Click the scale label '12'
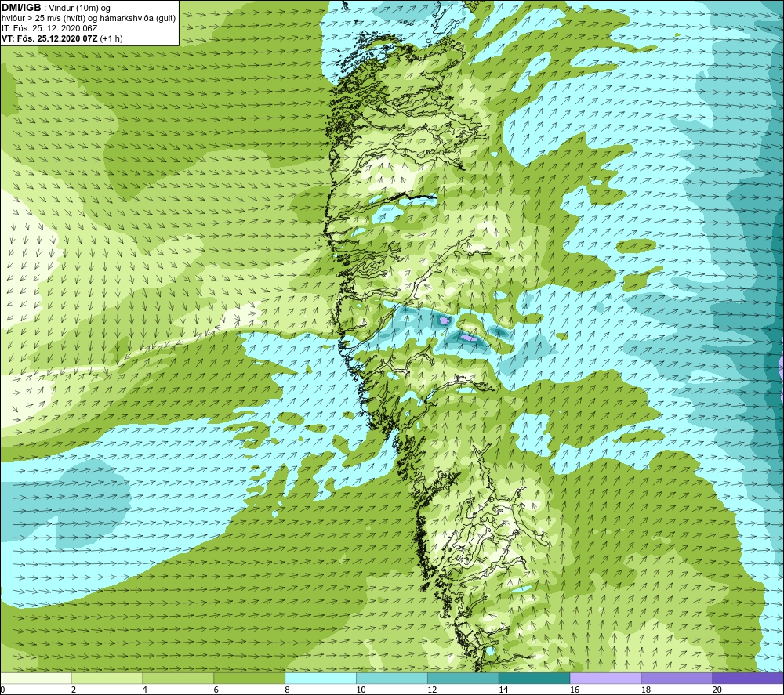Viewport: 784px width, 695px height. [432, 690]
